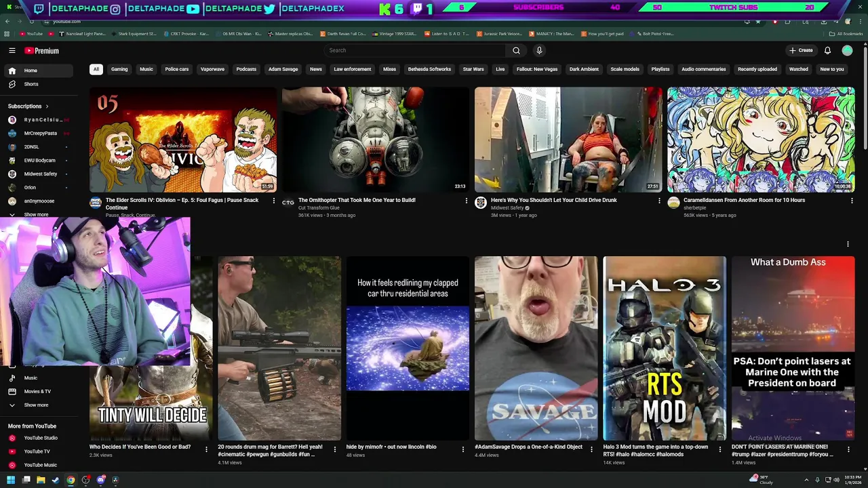Image resolution: width=868 pixels, height=488 pixels.
Task: Select the Bethesda Softworks filter chip
Action: [x=429, y=69]
